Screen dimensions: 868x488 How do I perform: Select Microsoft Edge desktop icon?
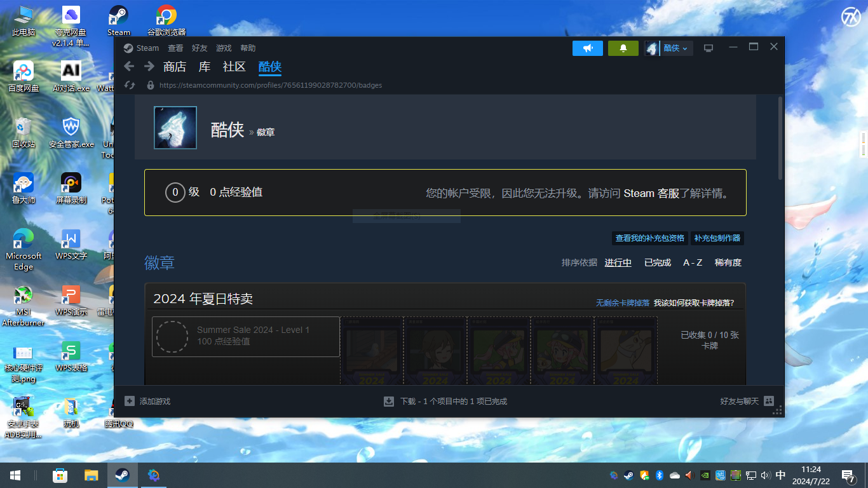coord(24,250)
